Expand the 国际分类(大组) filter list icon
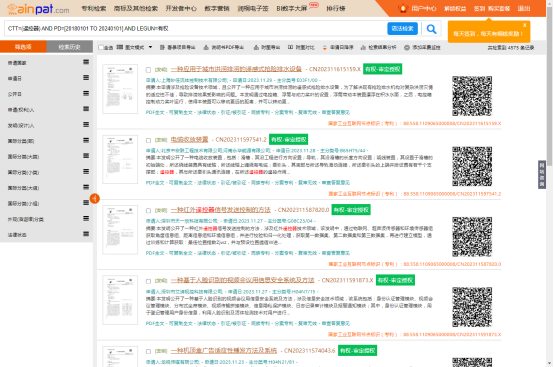 pyautogui.click(x=86, y=187)
